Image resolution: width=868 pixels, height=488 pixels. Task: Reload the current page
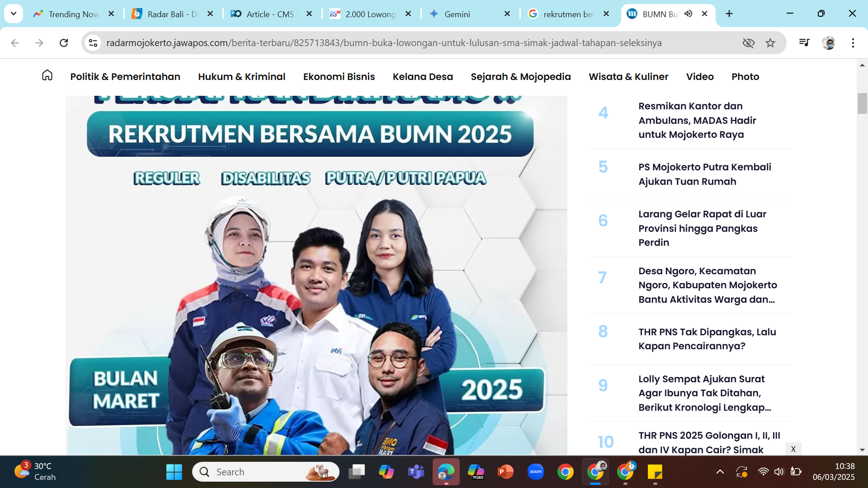(x=64, y=42)
